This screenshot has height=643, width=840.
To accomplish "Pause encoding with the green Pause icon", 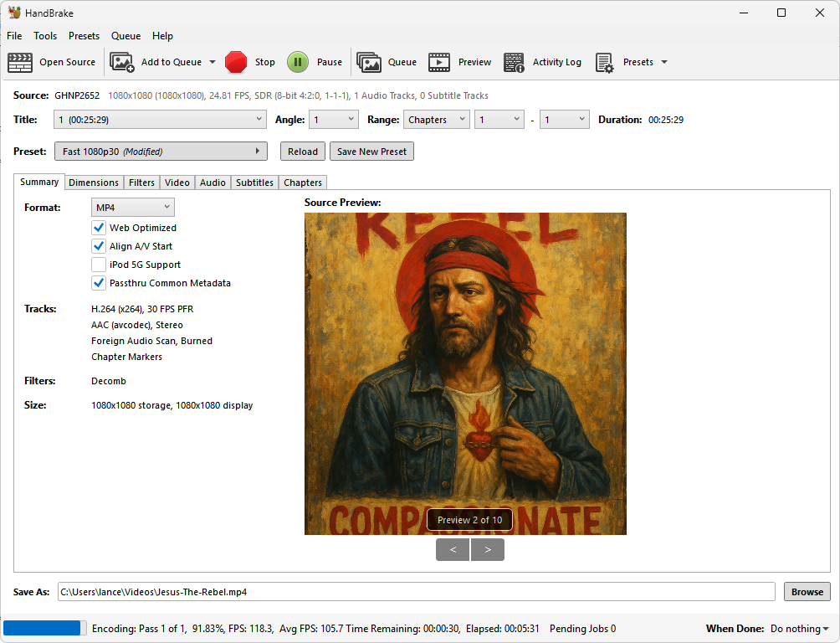I will [x=298, y=62].
